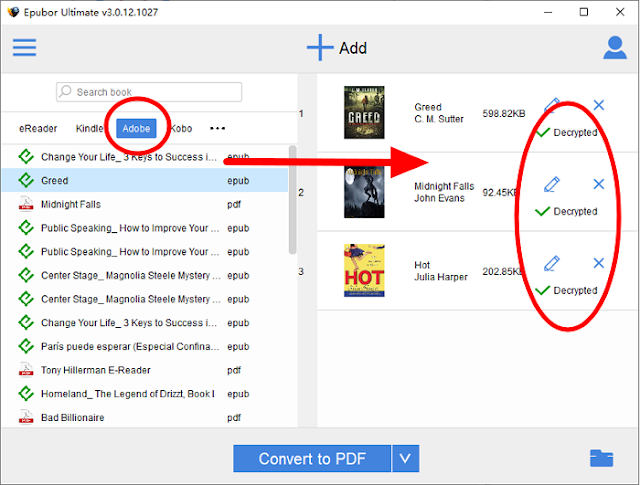Click epub icon beside Greed

26,180
